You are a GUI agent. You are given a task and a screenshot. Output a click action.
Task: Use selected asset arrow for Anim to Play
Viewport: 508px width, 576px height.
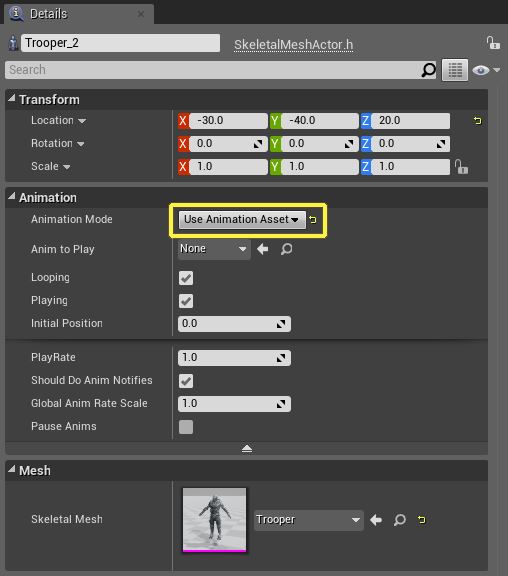click(262, 249)
